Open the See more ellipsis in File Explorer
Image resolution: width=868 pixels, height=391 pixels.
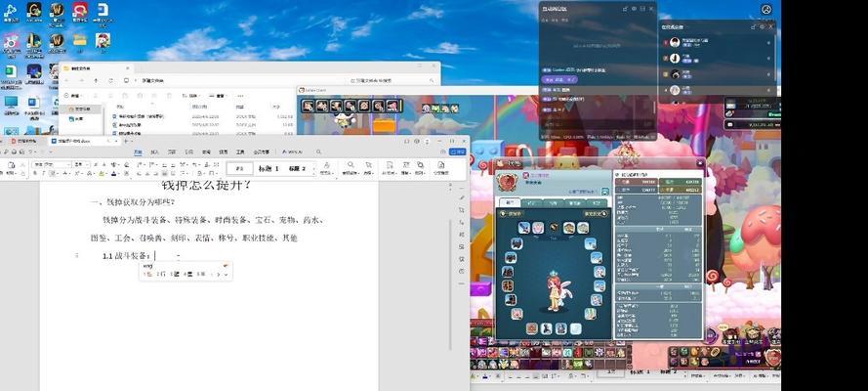pos(242,95)
